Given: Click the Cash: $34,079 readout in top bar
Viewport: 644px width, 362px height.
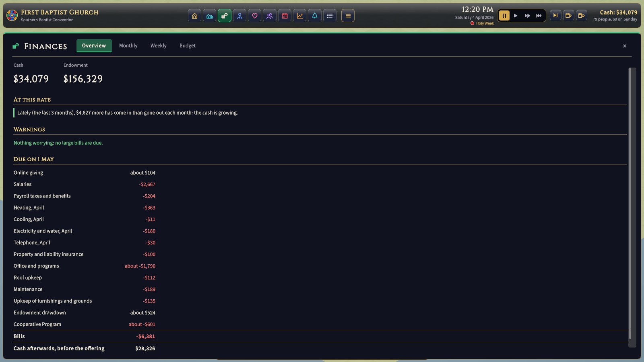Looking at the screenshot, I should [619, 12].
